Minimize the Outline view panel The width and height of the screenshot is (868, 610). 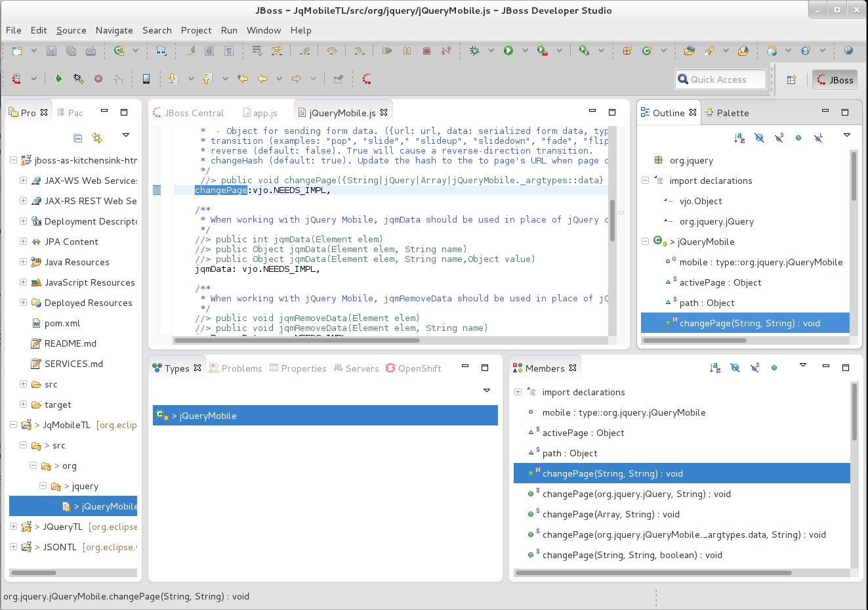825,112
